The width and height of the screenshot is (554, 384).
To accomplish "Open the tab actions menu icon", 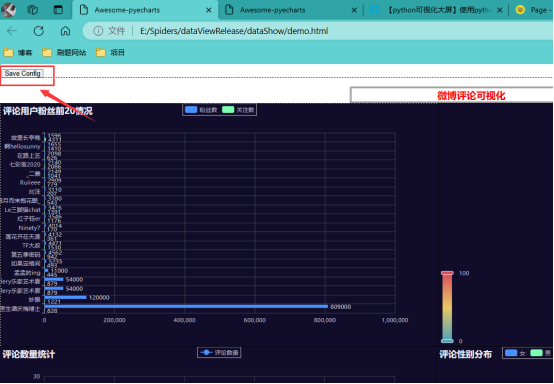I will 58,10.
